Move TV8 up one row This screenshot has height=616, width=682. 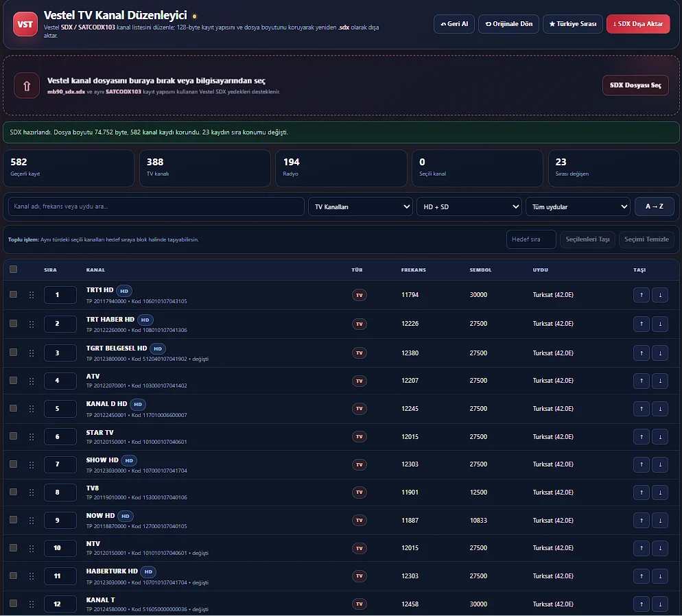tap(641, 492)
